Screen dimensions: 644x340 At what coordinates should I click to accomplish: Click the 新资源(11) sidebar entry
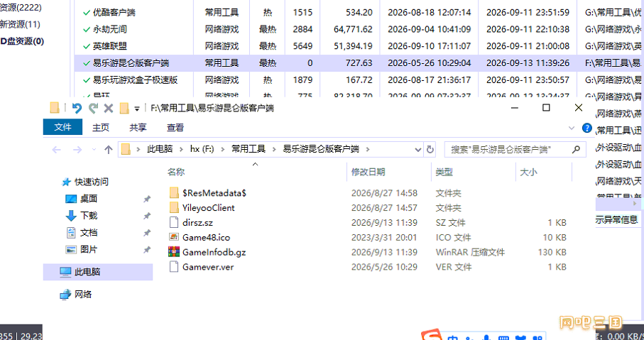point(20,24)
